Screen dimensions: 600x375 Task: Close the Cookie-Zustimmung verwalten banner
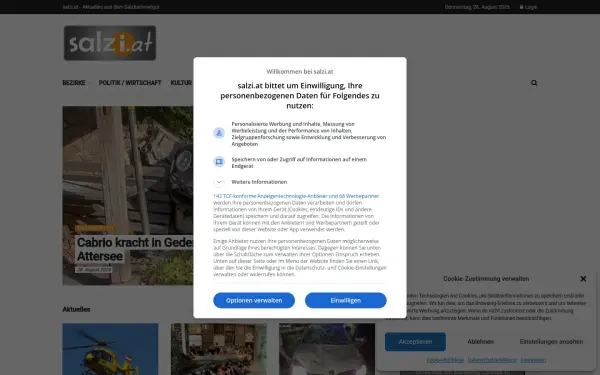click(583, 279)
